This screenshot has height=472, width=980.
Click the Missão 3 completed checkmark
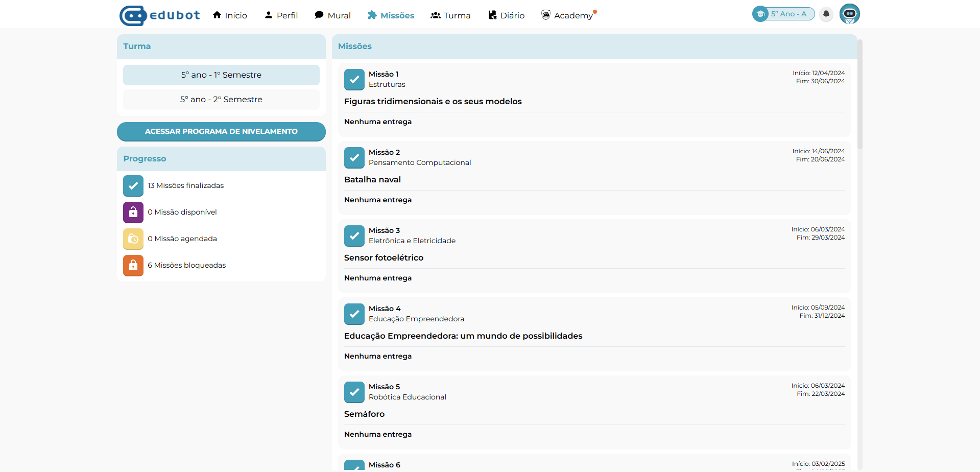pyautogui.click(x=354, y=236)
